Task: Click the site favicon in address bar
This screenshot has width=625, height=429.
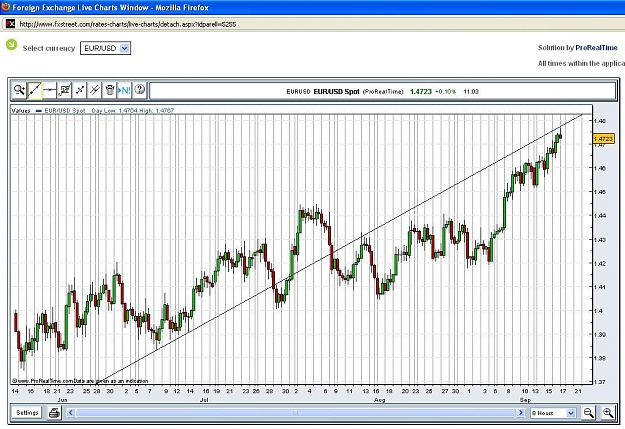Action: click(10, 24)
